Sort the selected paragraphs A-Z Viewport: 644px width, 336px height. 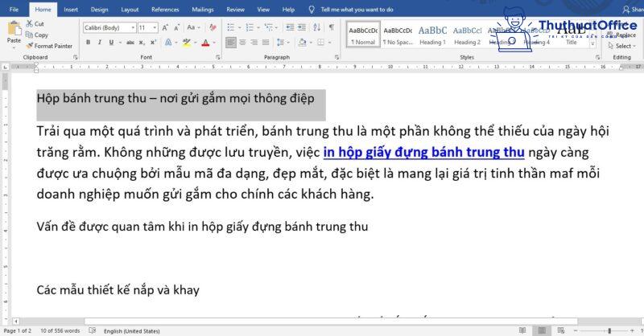[x=316, y=27]
